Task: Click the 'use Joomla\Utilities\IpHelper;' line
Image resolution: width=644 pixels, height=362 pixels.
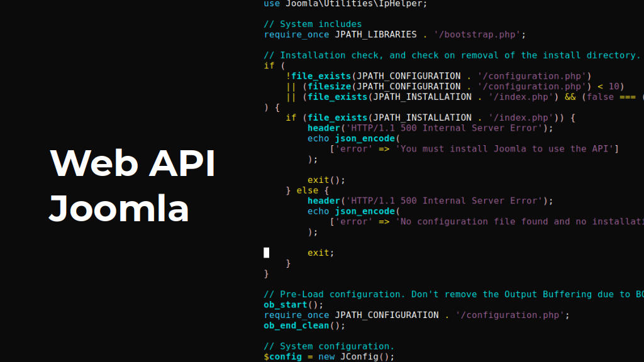Action: click(345, 4)
